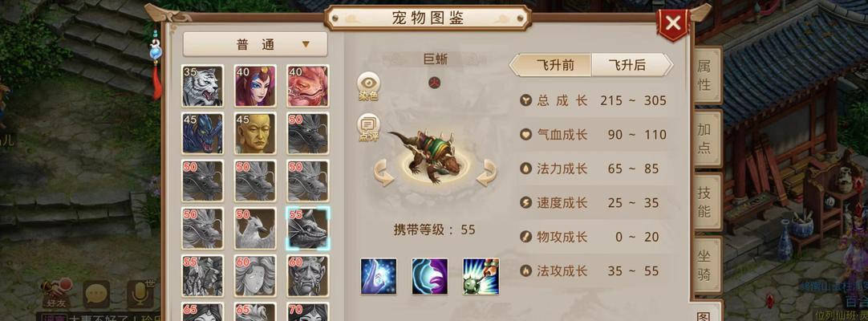This screenshot has width=868, height=321.
Task: Open the 点评 comment icon
Action: point(369,128)
